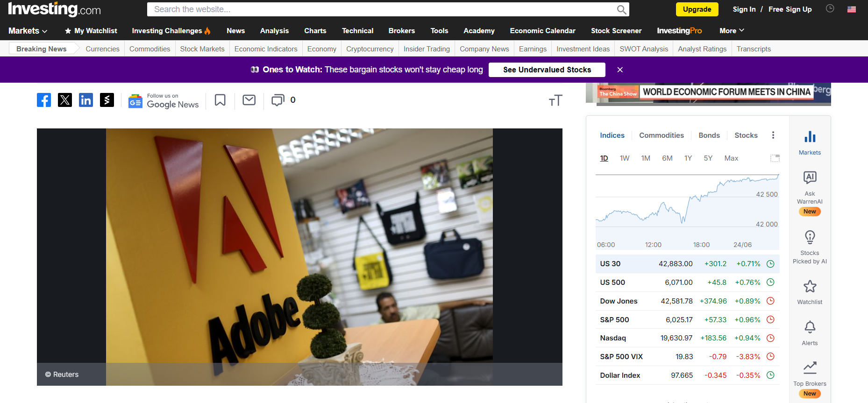Screen dimensions: 868x403
Task: Choose Max chart timeframe
Action: click(731, 158)
